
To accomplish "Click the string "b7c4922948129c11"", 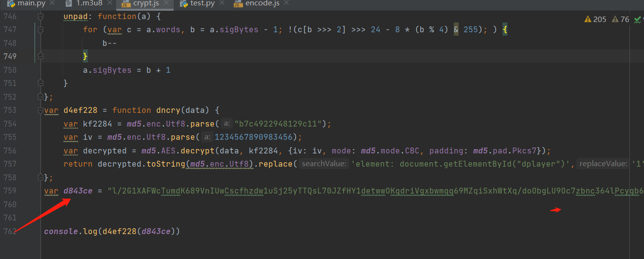I will point(278,124).
